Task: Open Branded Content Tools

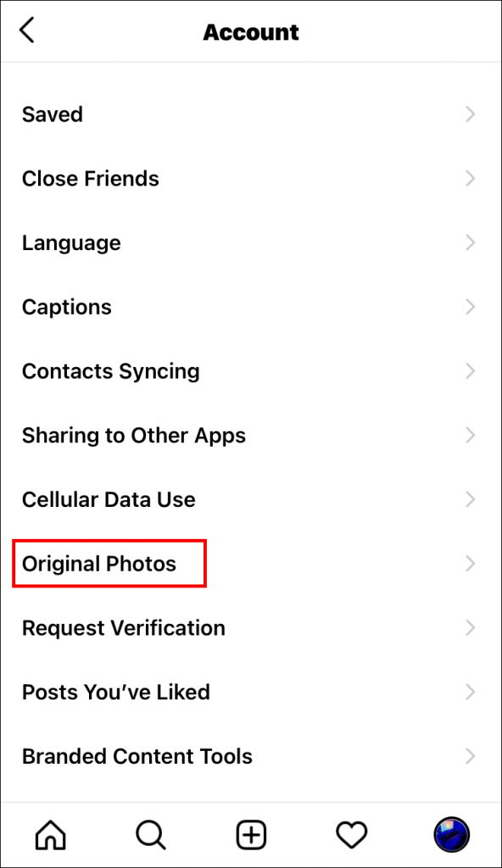Action: pyautogui.click(x=137, y=756)
